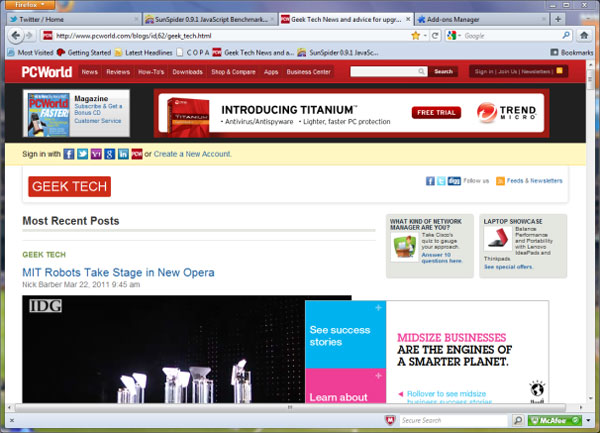Sign in with the PCWorld account icon
This screenshot has height=433, width=600.
click(137, 154)
